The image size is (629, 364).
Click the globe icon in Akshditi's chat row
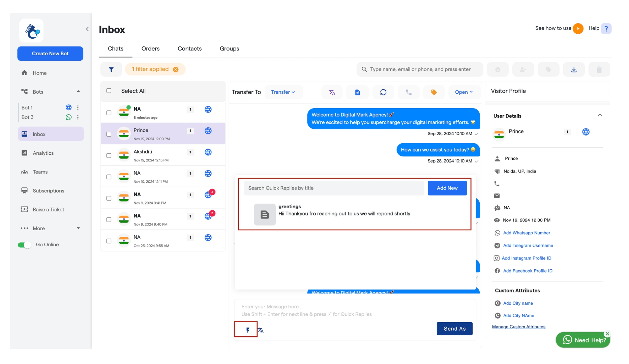coord(208,152)
